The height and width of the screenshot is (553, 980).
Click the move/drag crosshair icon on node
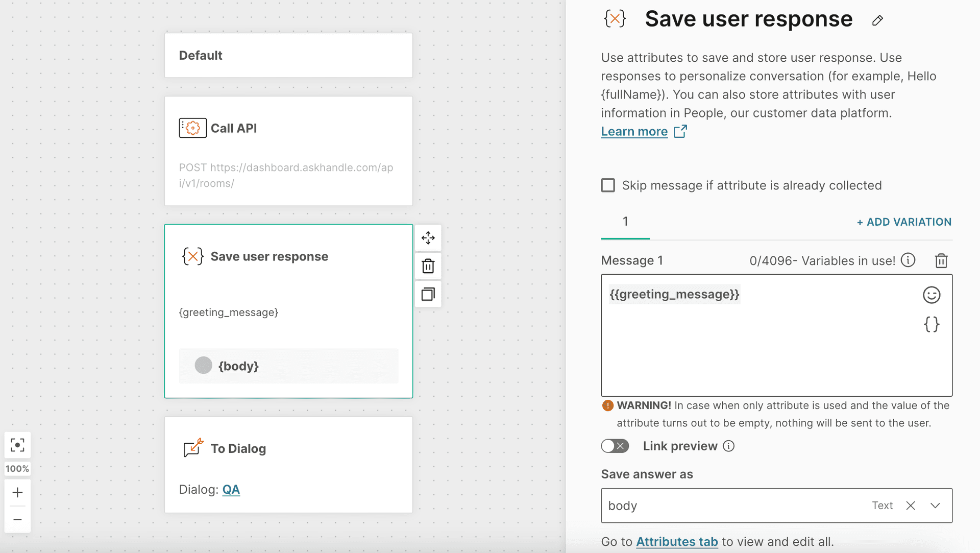click(x=429, y=238)
